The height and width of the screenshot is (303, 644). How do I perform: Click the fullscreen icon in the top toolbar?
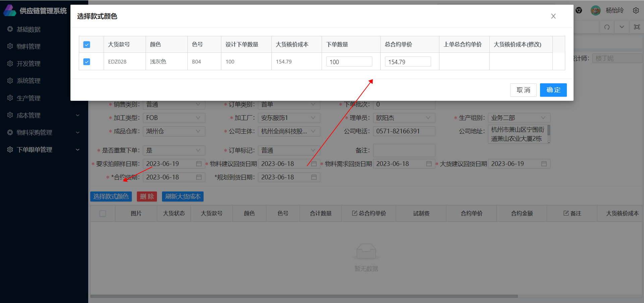coord(637,27)
